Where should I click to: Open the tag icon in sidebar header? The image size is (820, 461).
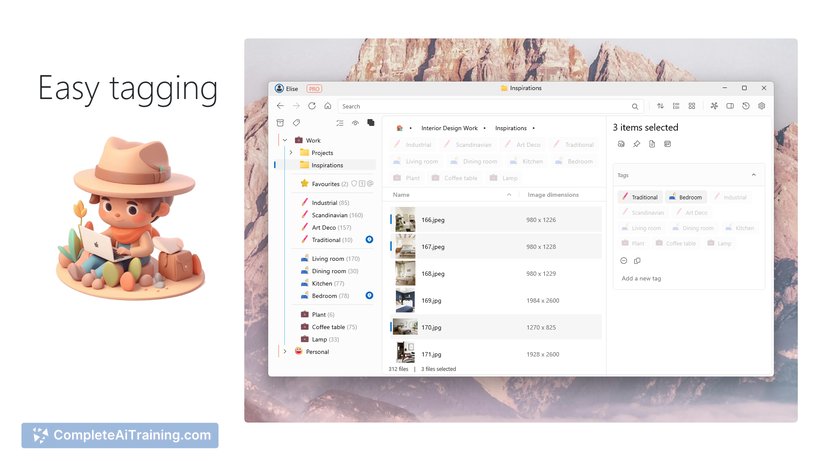(x=296, y=123)
